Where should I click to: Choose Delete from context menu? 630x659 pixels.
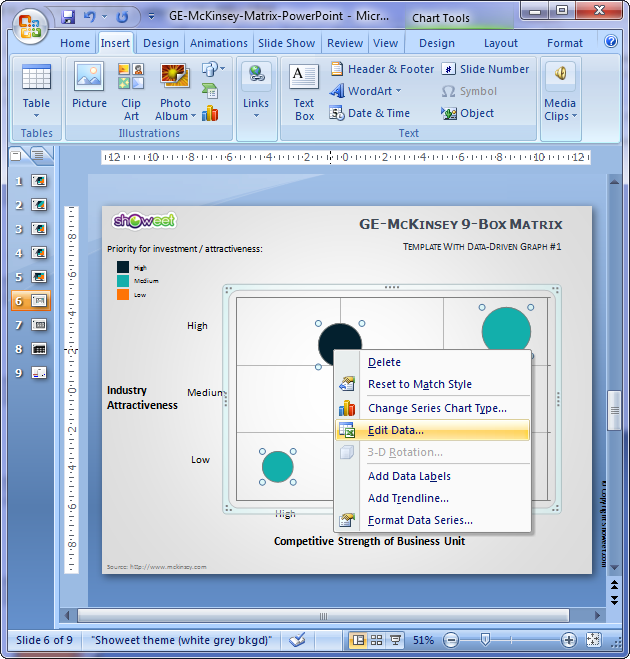432,362
